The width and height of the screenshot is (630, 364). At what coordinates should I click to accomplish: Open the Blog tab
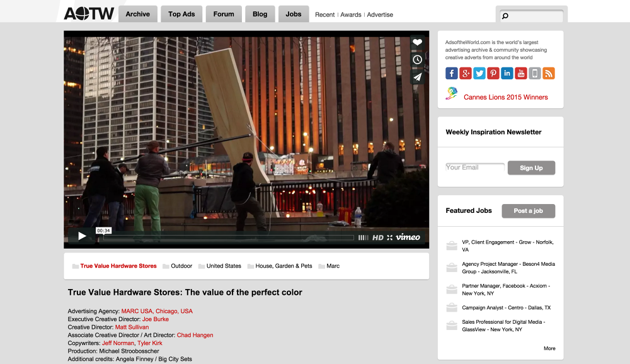click(x=260, y=14)
